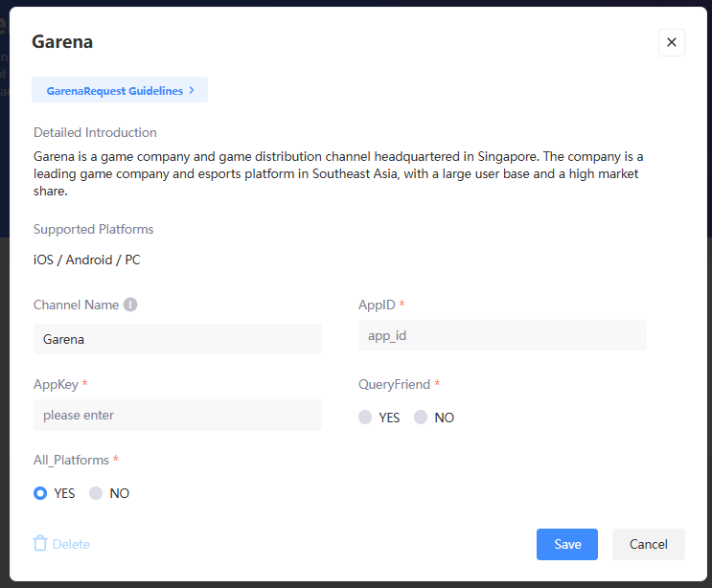Click the AppID input field
This screenshot has width=712, height=588.
tap(502, 335)
